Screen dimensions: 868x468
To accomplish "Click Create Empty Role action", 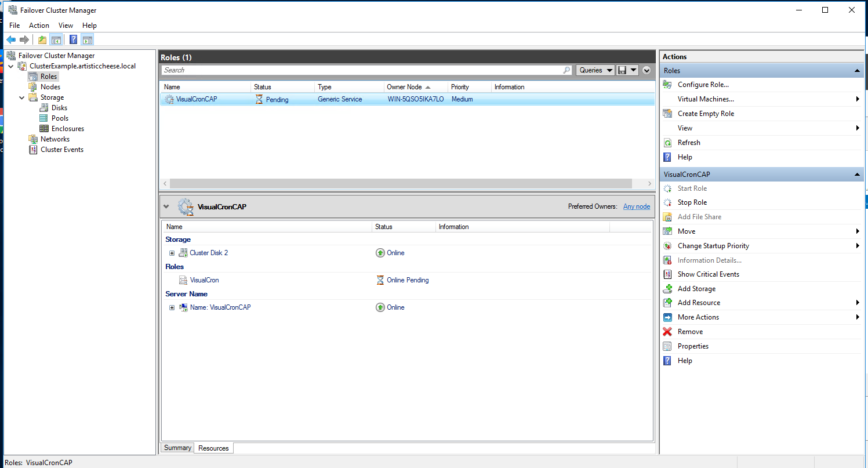I will pyautogui.click(x=706, y=114).
